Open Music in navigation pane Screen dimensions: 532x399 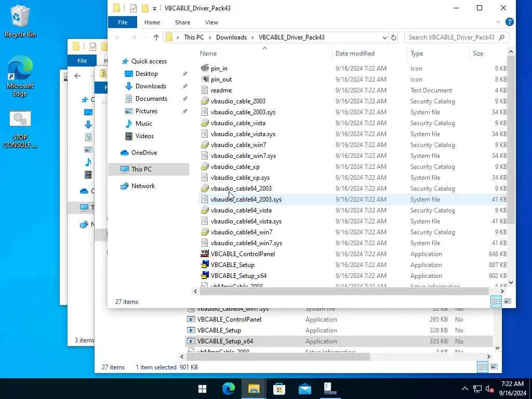pyautogui.click(x=143, y=124)
